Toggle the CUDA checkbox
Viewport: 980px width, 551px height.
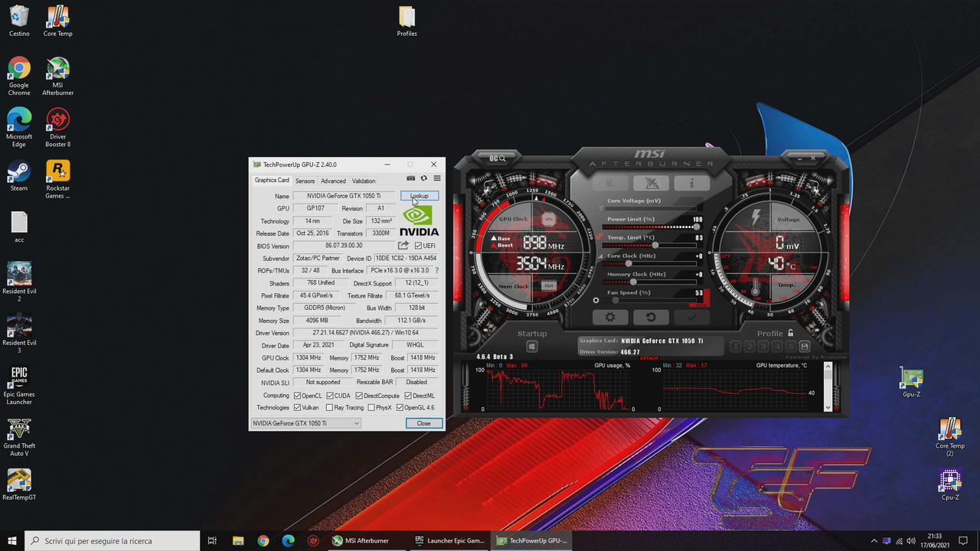point(330,396)
